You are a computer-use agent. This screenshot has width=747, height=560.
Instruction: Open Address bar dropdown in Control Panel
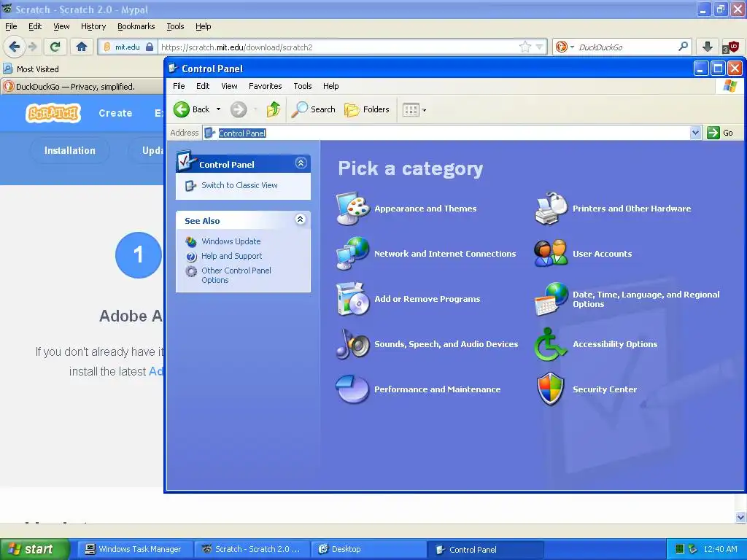click(x=695, y=133)
